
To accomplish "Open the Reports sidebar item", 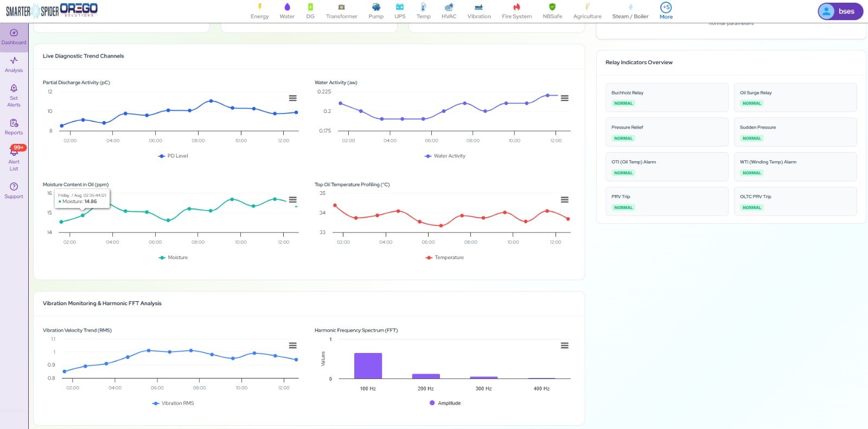I will click(x=14, y=127).
